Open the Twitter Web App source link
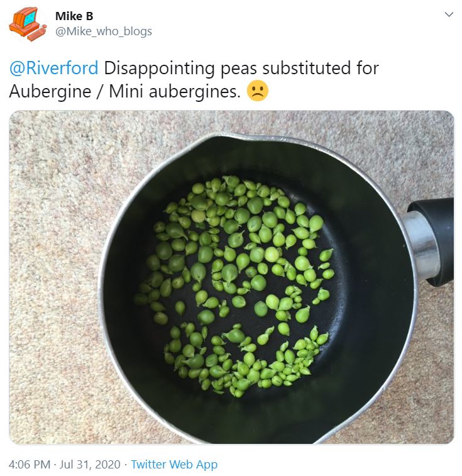Screen dimensions: 462x476 [174, 464]
